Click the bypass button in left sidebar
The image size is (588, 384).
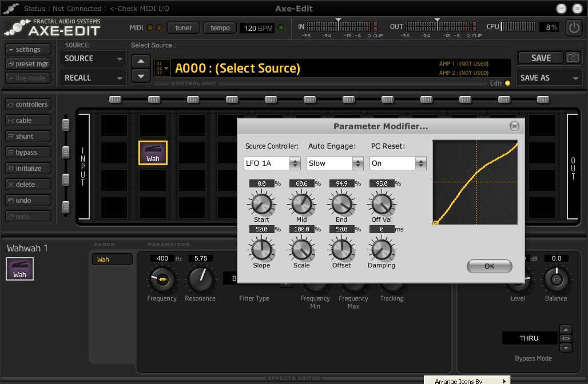(28, 153)
